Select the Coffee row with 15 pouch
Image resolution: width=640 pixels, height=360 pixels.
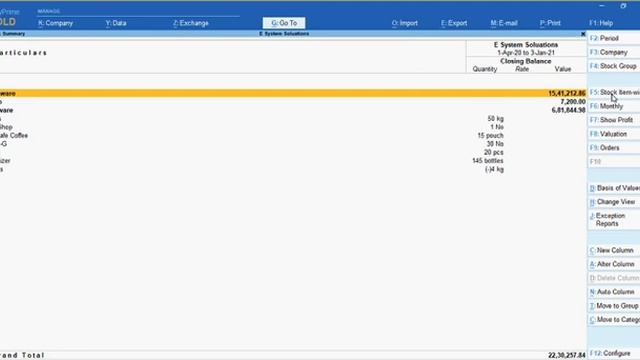(x=293, y=136)
